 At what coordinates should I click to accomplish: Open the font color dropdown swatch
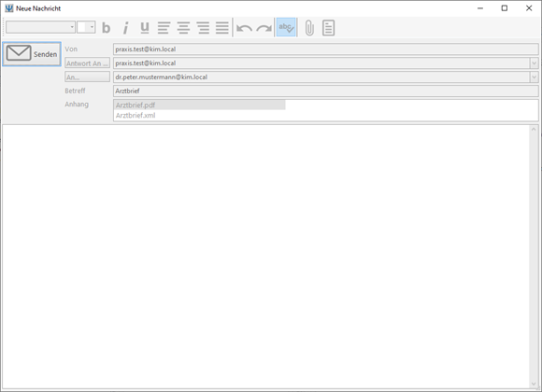[86, 27]
